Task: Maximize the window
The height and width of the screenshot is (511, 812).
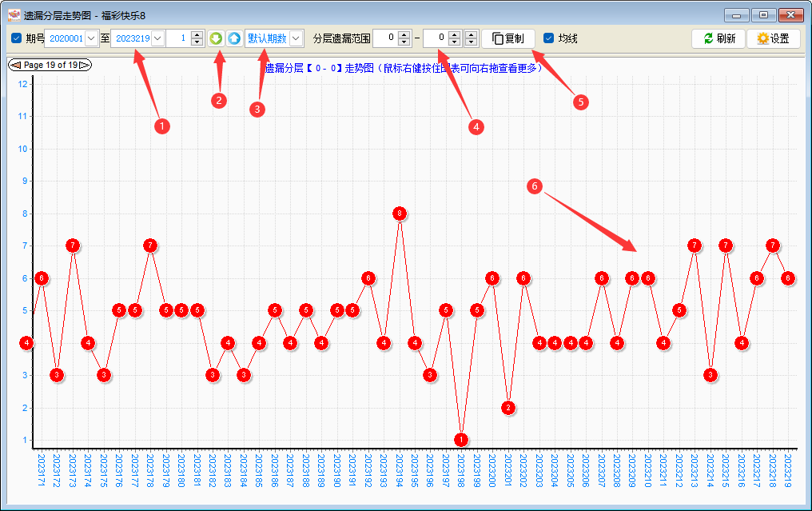Action: pyautogui.click(x=763, y=14)
